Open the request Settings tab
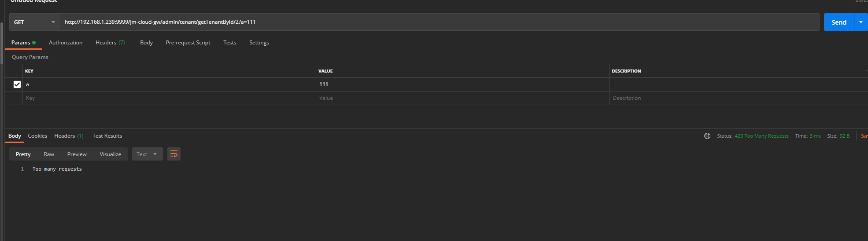868x241 pixels. pos(259,43)
